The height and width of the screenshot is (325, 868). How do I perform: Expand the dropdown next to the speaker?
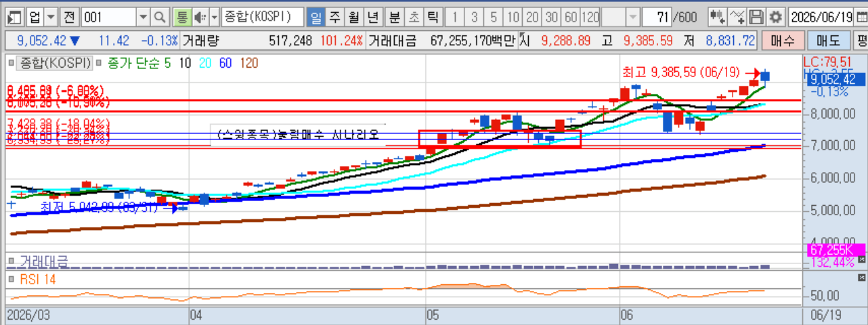click(215, 16)
